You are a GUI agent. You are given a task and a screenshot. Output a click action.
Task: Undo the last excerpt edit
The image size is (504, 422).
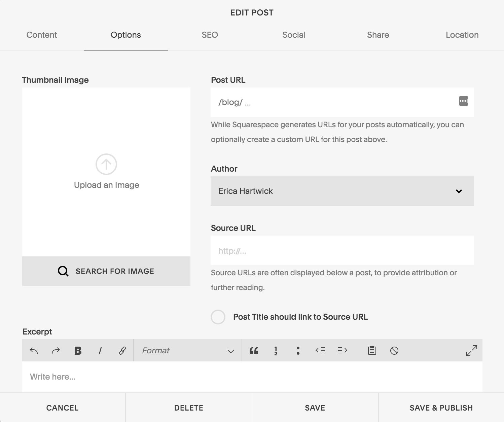(x=34, y=350)
